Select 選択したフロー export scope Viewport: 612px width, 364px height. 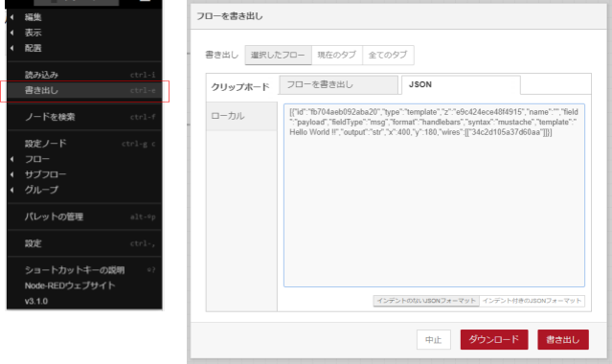(278, 55)
